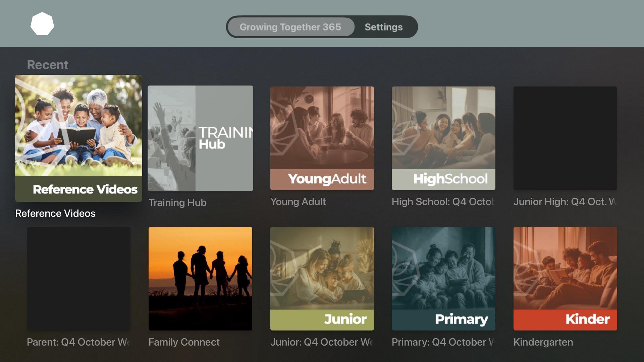Select the Junior tile image
Image resolution: width=644 pixels, height=362 pixels.
coord(322,279)
